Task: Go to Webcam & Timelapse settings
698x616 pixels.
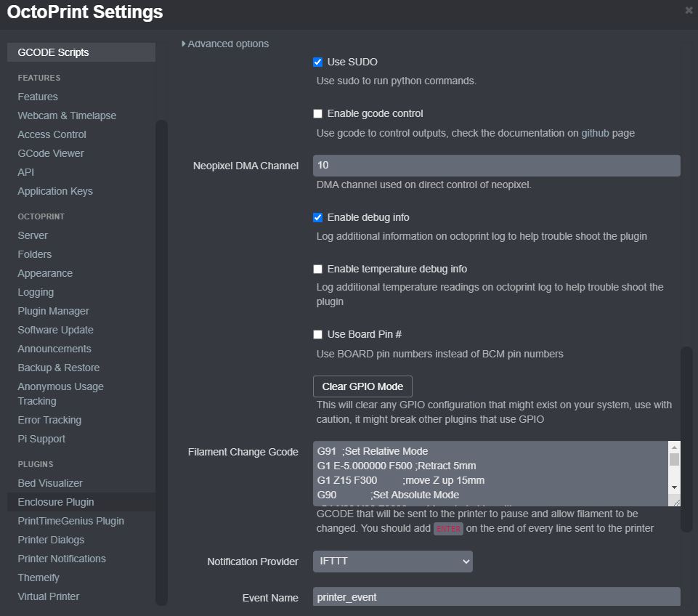Action: (67, 115)
